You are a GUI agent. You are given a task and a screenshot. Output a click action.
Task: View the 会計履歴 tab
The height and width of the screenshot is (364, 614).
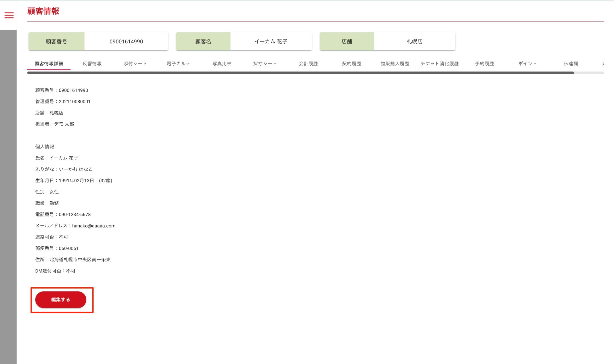(x=308, y=63)
